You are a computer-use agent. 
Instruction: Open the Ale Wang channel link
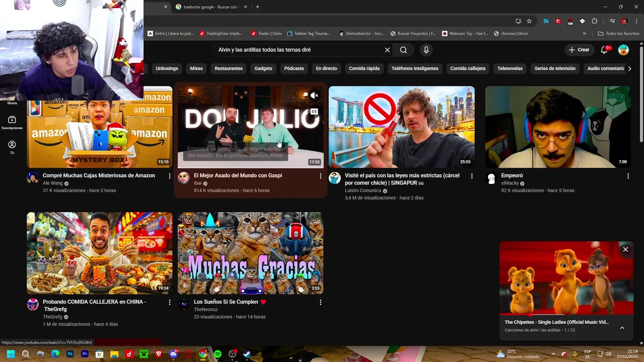click(53, 184)
